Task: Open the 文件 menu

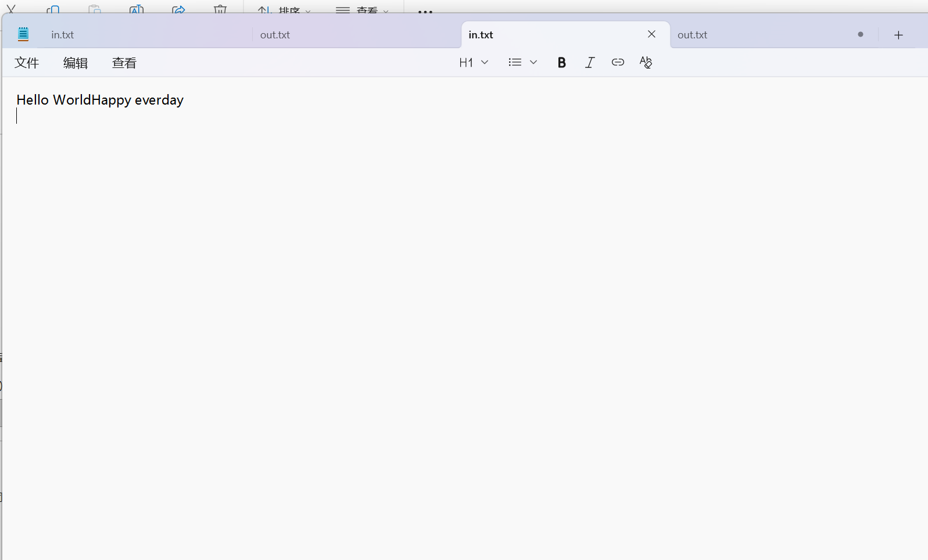Action: 27,63
